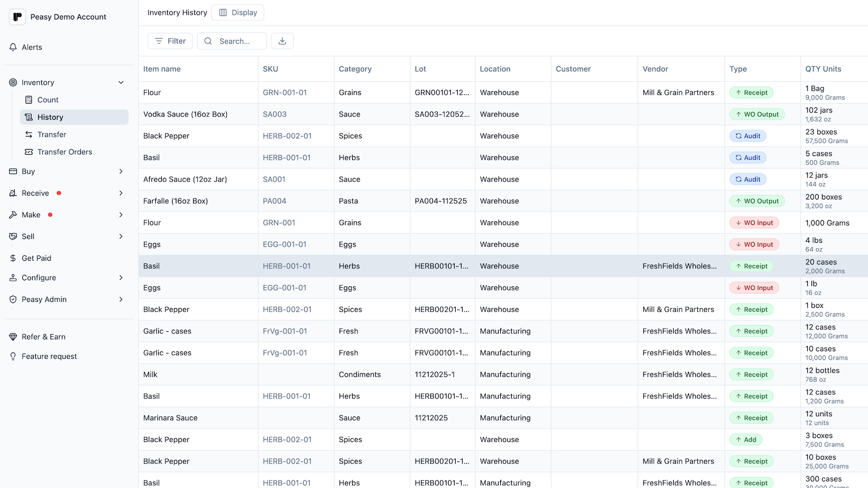The width and height of the screenshot is (868, 488).
Task: Collapse the Inventory section chevron
Action: [x=120, y=82]
